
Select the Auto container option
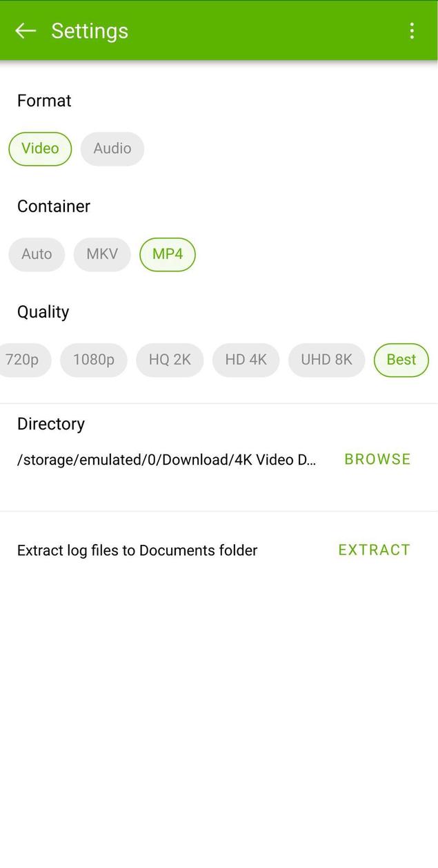pyautogui.click(x=36, y=254)
